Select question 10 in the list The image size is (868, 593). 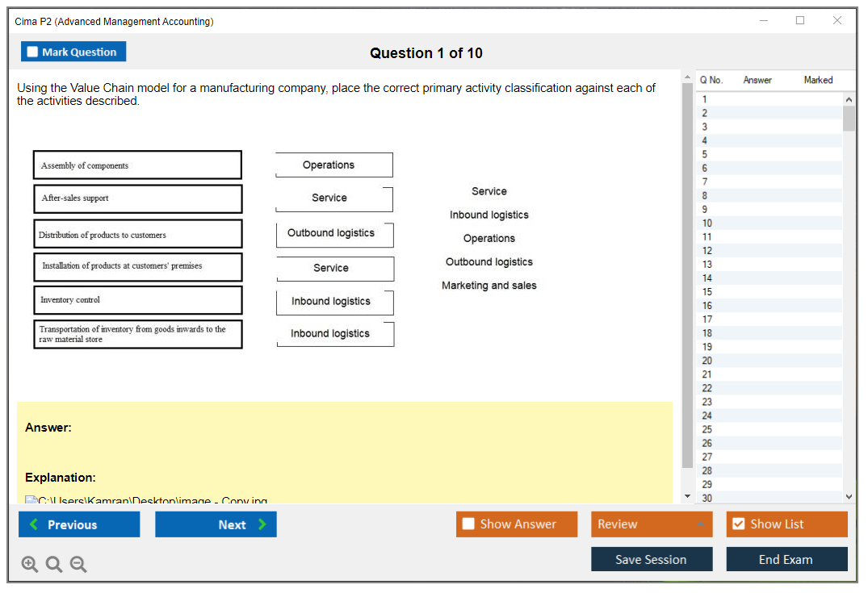[707, 223]
